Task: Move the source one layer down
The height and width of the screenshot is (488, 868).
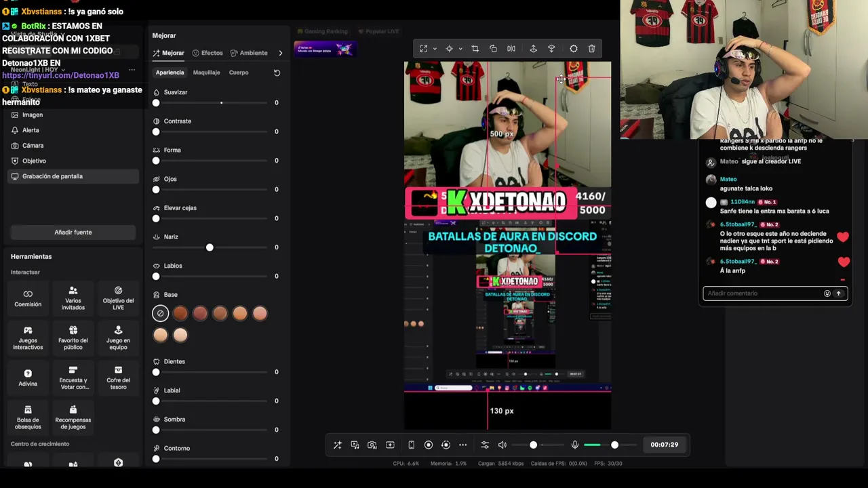Action: coord(551,49)
